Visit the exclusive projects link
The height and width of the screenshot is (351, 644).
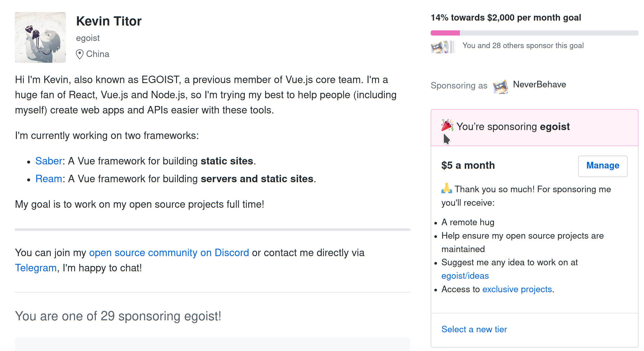(517, 289)
